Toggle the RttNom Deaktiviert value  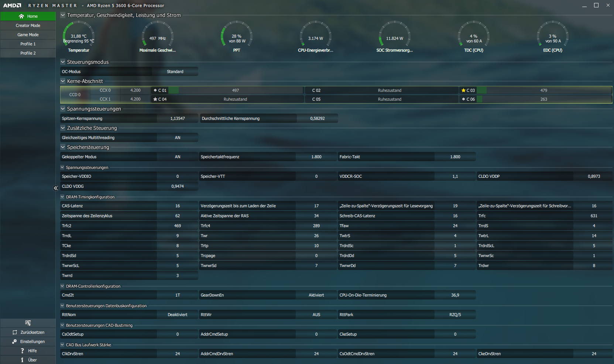[178, 315]
